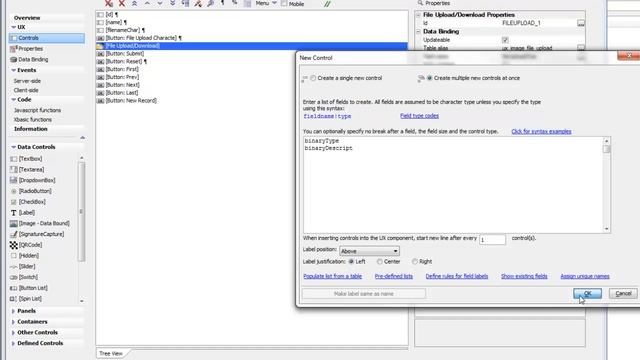Click the Pre-defined lists link
This screenshot has width=640, height=360.
pos(393,276)
